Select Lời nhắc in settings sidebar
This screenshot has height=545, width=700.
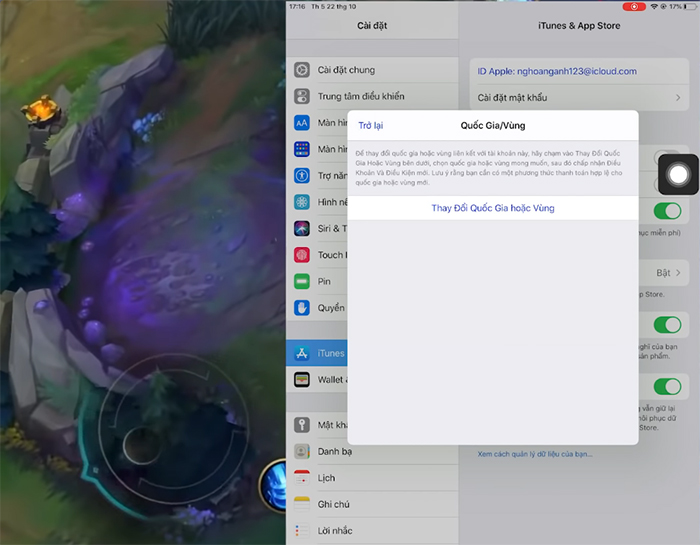[x=372, y=530]
